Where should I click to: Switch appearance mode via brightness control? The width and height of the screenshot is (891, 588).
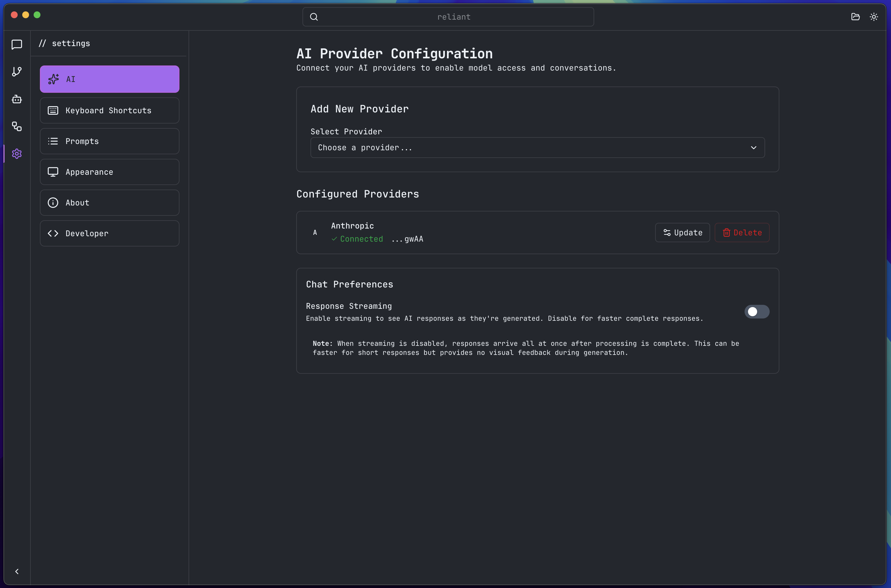(x=874, y=17)
